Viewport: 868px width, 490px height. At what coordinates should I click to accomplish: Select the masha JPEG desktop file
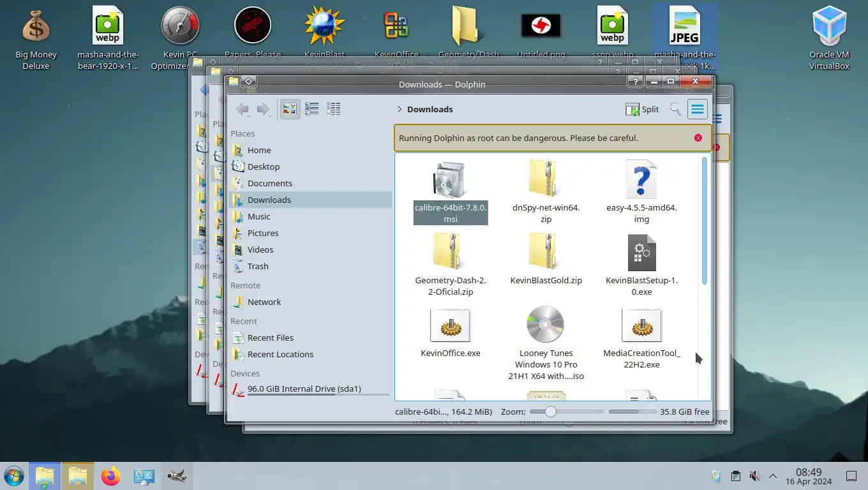tap(685, 38)
